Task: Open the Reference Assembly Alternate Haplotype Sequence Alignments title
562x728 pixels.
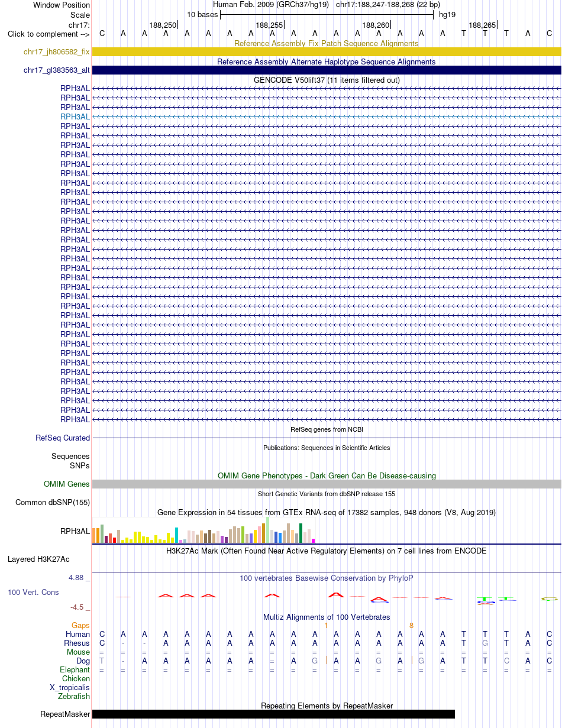Action: click(327, 62)
